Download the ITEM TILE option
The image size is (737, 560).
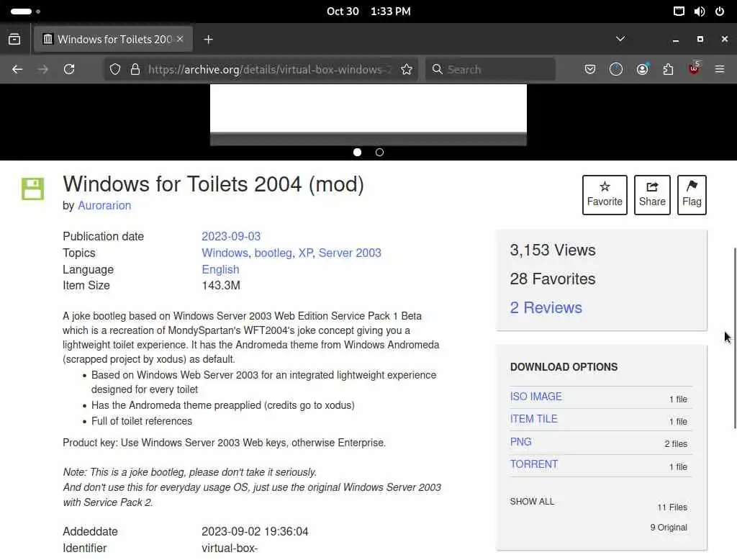[533, 419]
